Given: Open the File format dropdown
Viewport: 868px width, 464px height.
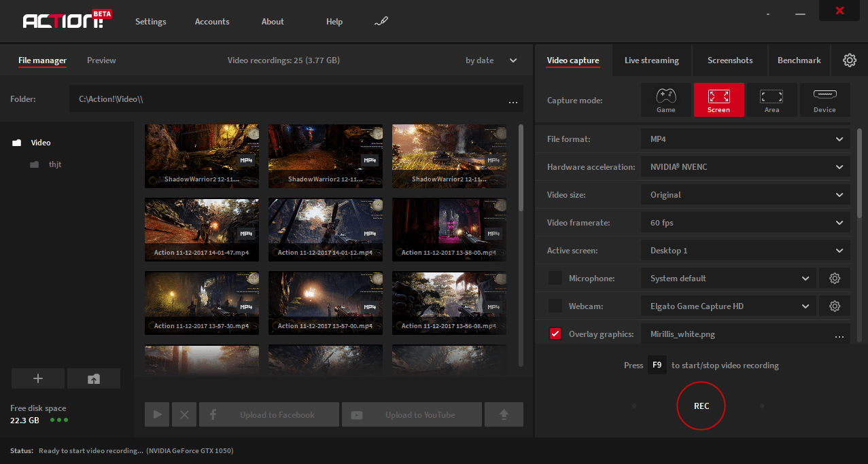Looking at the screenshot, I should point(744,139).
